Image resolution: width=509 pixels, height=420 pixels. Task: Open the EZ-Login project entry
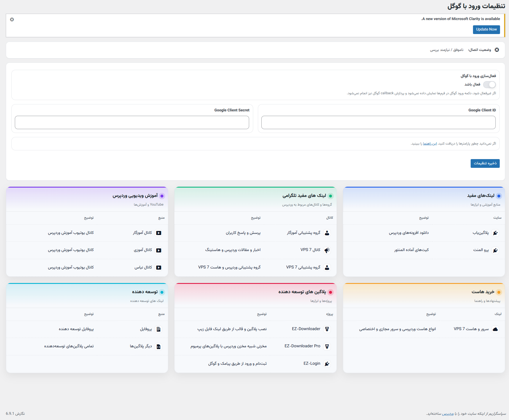tap(312, 364)
